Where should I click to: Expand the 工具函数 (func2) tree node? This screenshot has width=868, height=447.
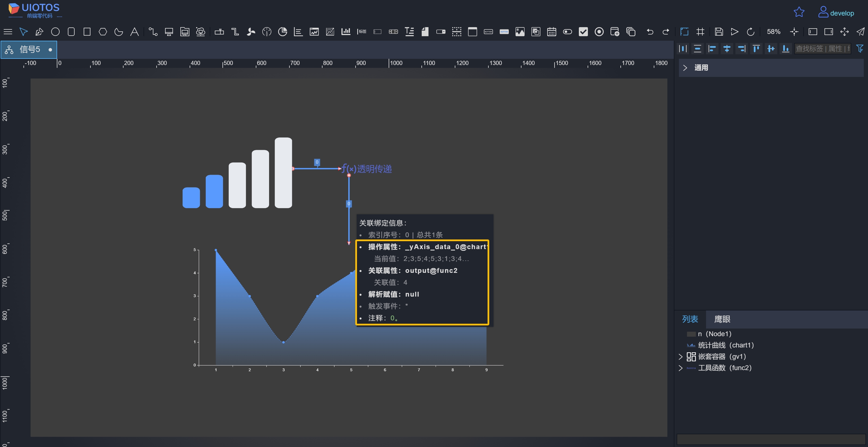pyautogui.click(x=680, y=368)
